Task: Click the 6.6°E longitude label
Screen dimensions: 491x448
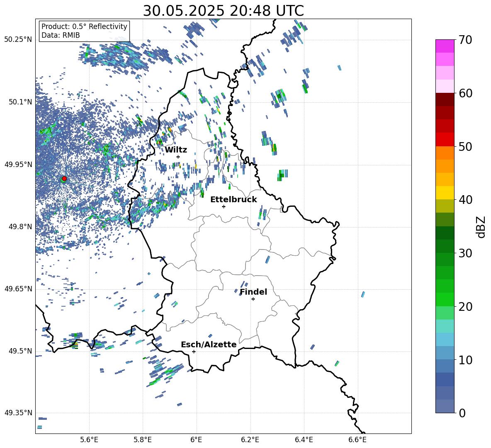Action: tap(357, 440)
